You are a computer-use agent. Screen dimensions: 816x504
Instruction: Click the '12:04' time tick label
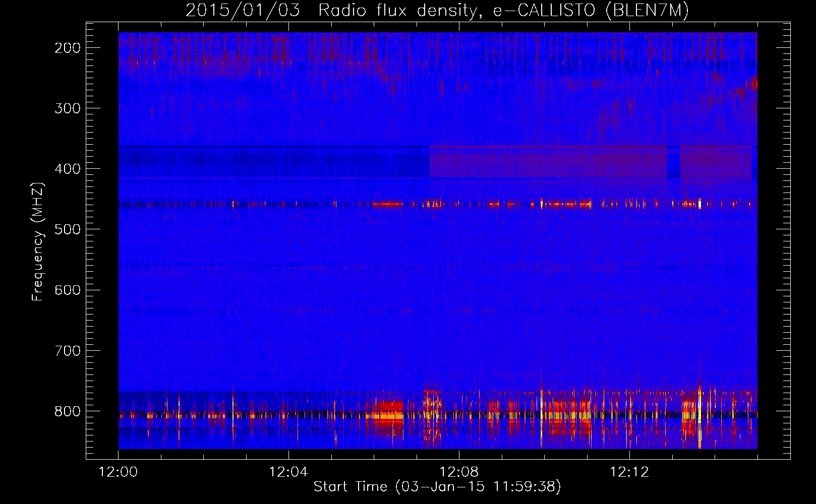[288, 472]
